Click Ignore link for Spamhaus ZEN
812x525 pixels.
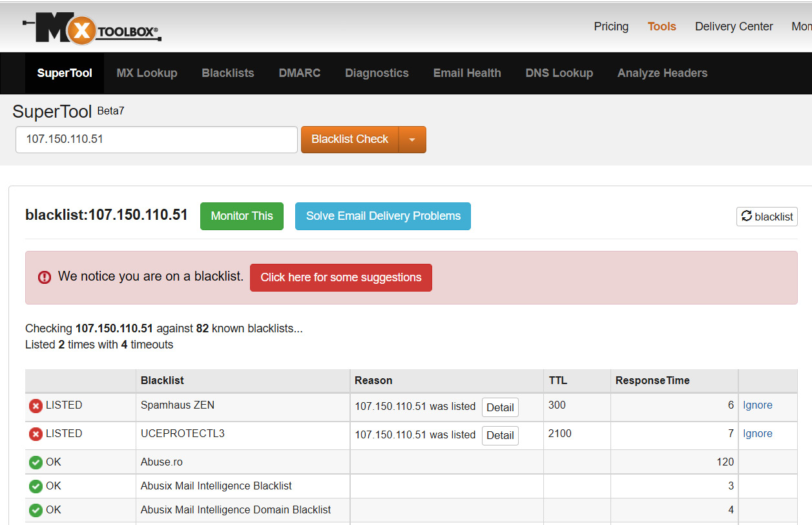[x=758, y=405]
